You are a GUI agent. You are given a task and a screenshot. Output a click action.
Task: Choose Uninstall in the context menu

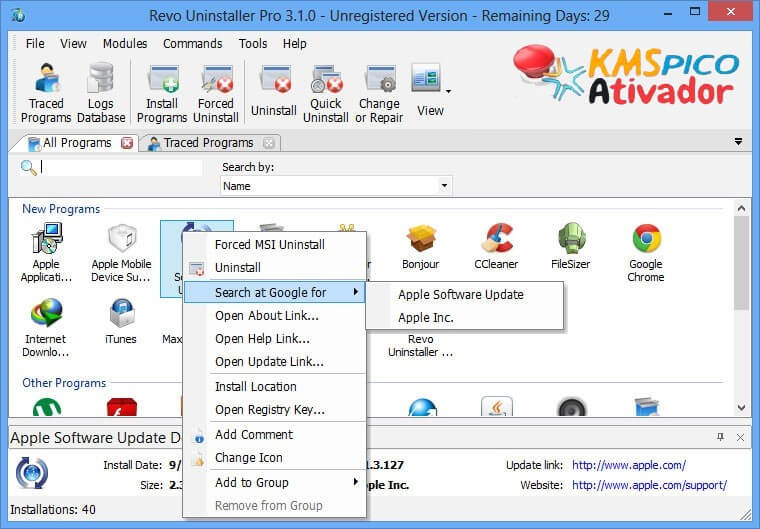pos(274,268)
